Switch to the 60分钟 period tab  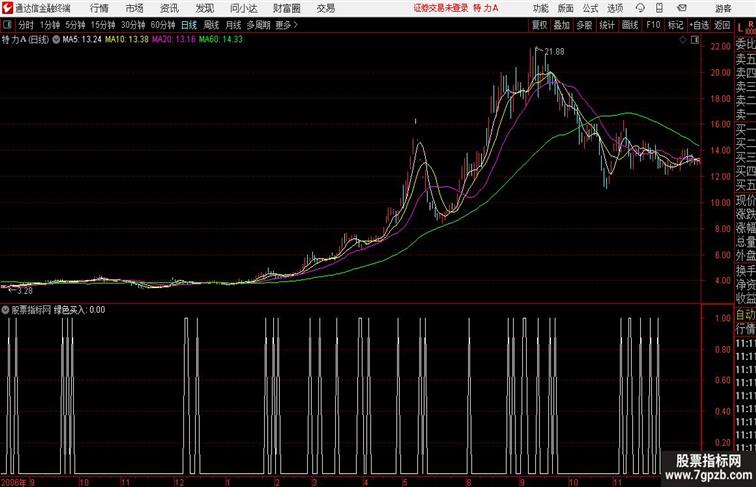tap(163, 25)
